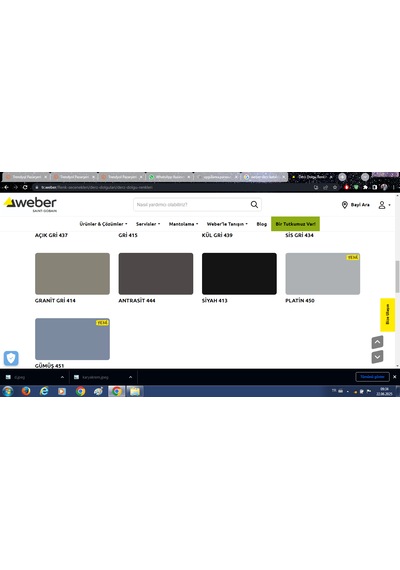Click the Bayi Ara location pin

[x=345, y=205]
